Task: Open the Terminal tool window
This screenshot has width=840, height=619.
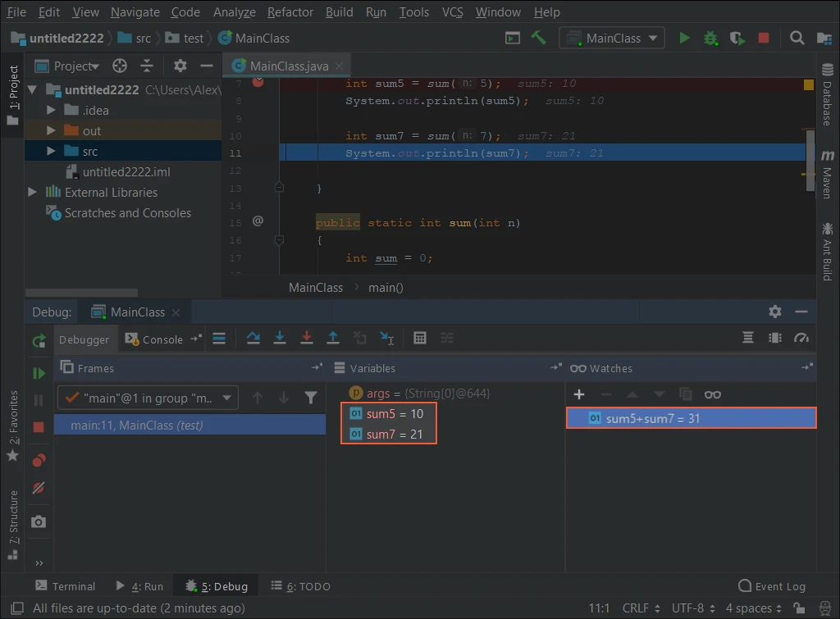Action: click(x=66, y=586)
